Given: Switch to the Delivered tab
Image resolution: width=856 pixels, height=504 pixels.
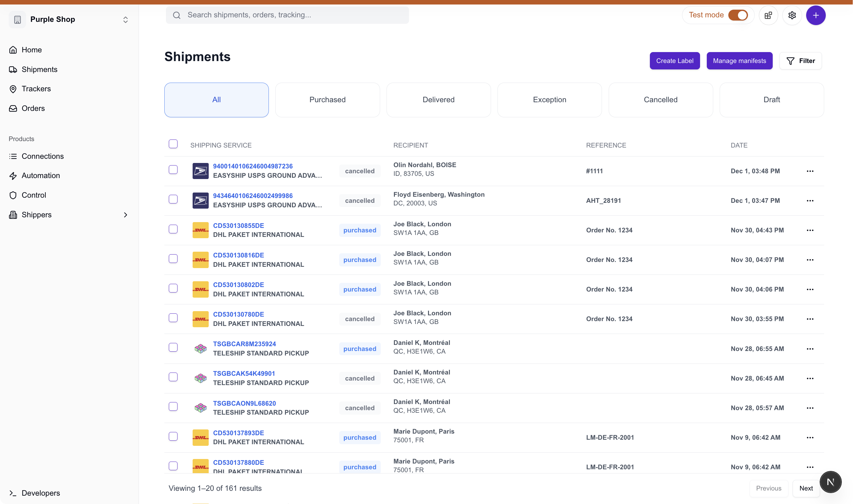Looking at the screenshot, I should [x=438, y=100].
